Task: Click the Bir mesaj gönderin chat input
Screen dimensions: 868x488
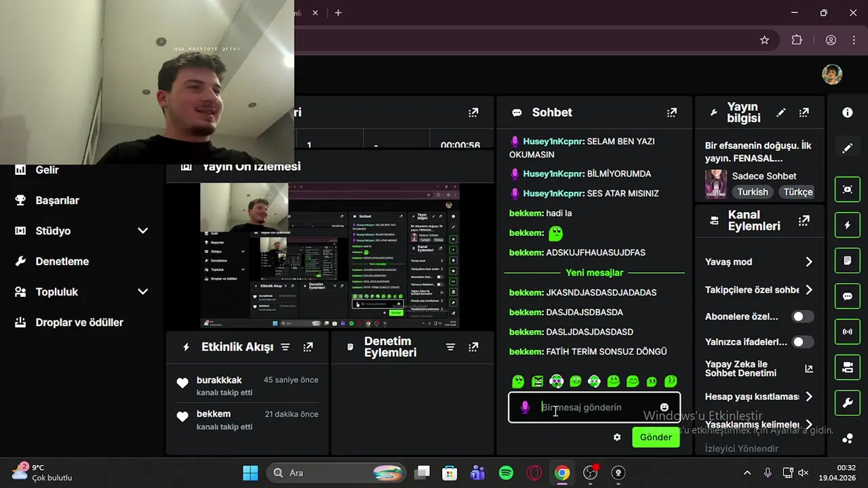Action: 594,407
